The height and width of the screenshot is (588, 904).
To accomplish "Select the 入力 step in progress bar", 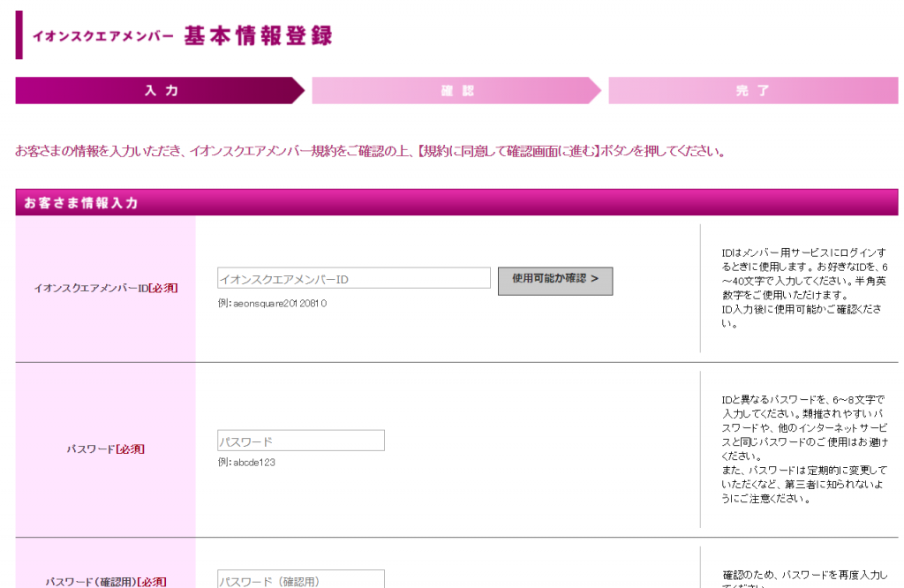I will [x=160, y=91].
